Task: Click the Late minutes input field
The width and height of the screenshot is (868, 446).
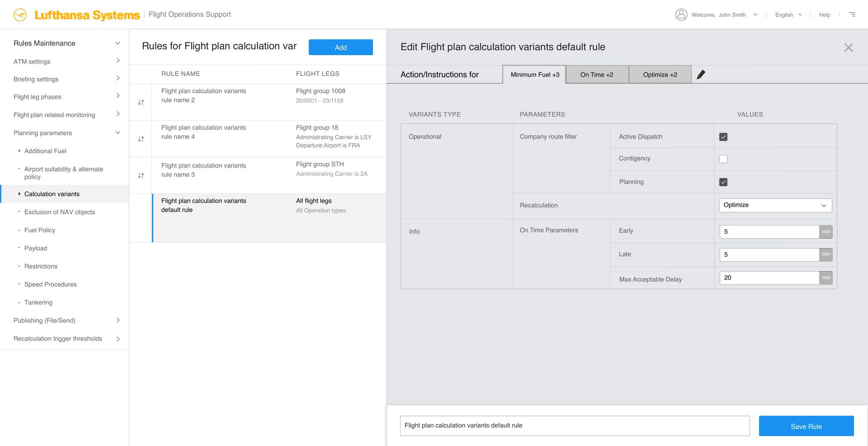Action: pos(769,255)
